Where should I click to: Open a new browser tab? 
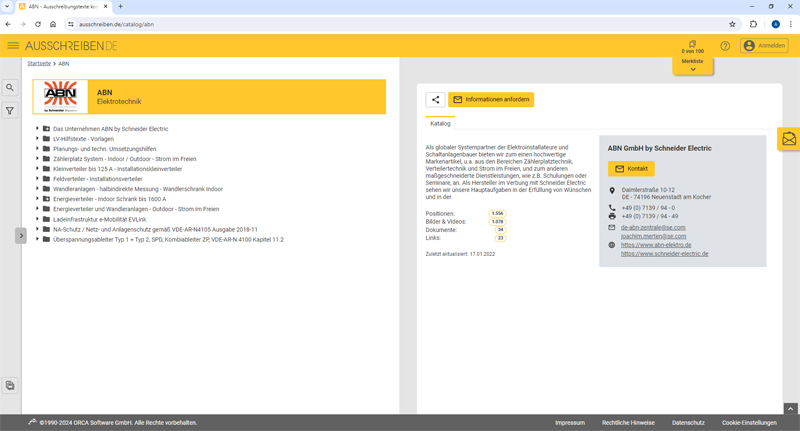(x=120, y=7)
